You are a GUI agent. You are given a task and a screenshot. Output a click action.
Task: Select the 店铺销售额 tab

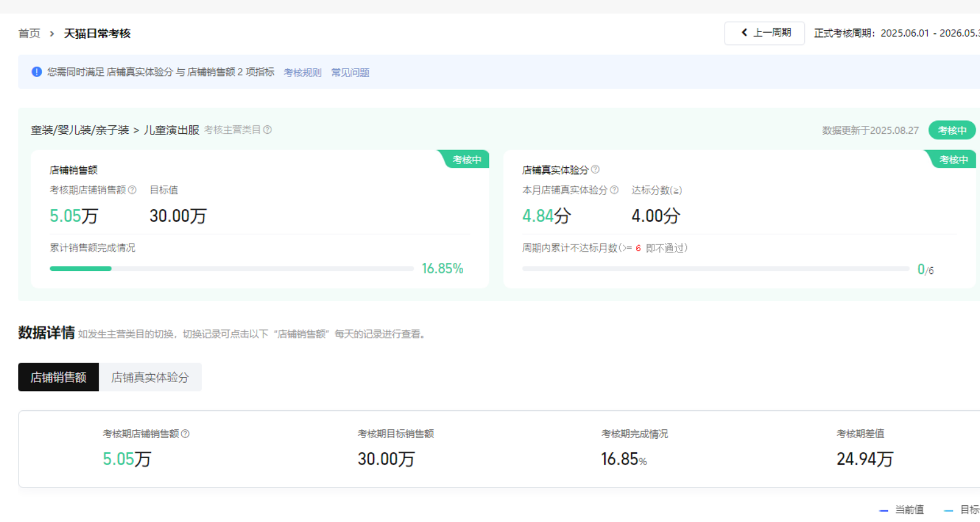click(x=59, y=377)
